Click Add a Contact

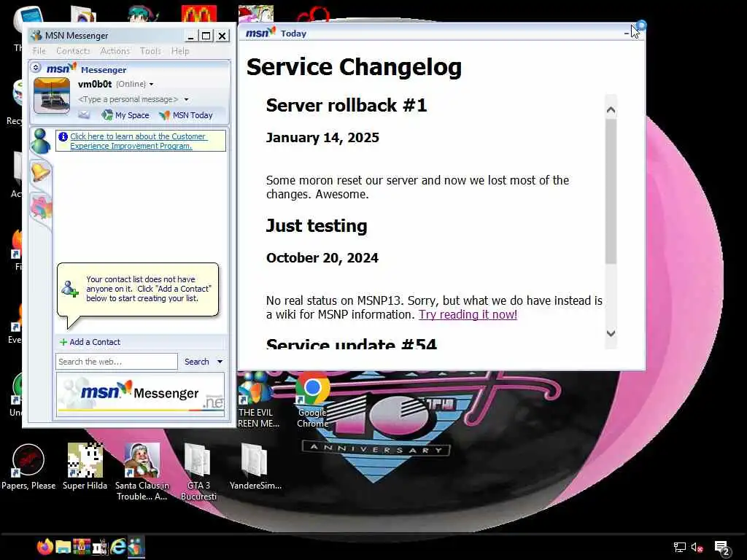[x=90, y=342]
